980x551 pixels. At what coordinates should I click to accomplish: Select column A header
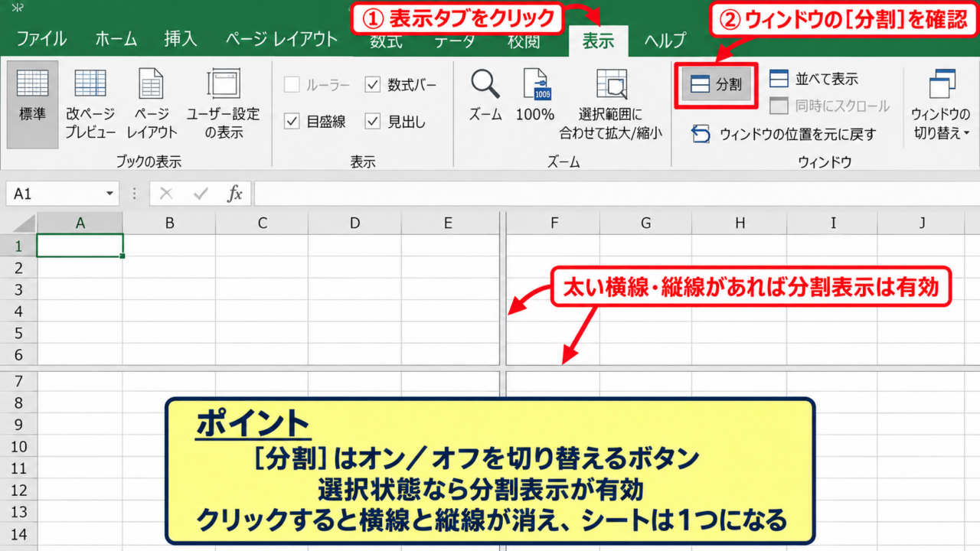(80, 223)
